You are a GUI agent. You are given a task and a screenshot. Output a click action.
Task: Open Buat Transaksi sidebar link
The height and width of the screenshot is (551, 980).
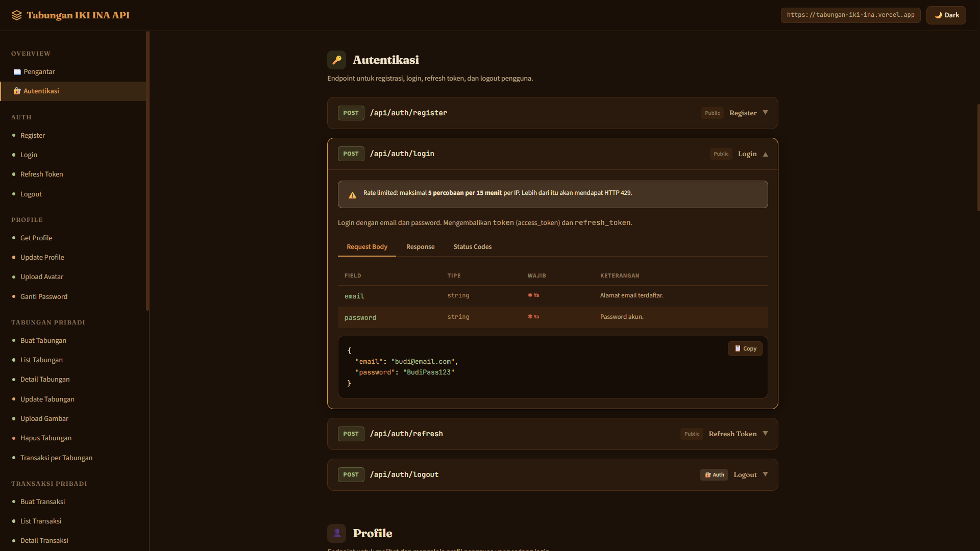[43, 502]
